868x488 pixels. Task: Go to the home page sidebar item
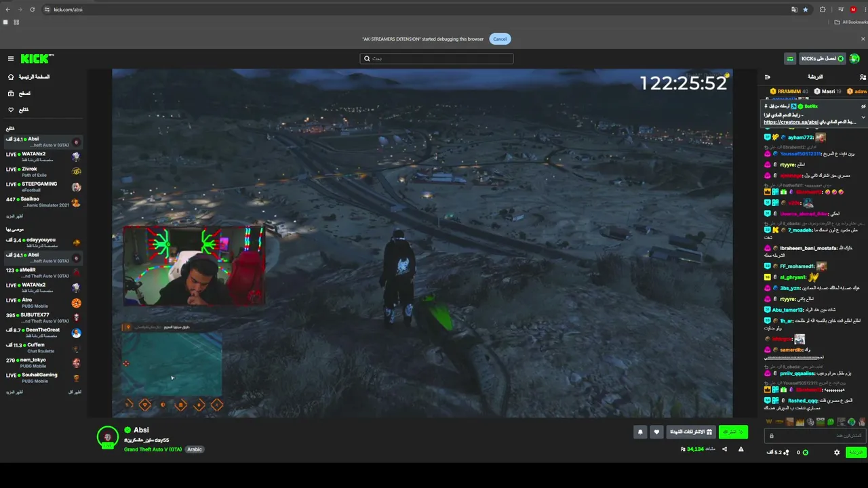click(28, 77)
